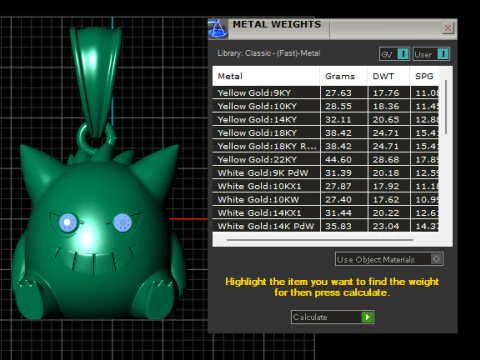Select the Yellow Gold:14KY row

326,119
